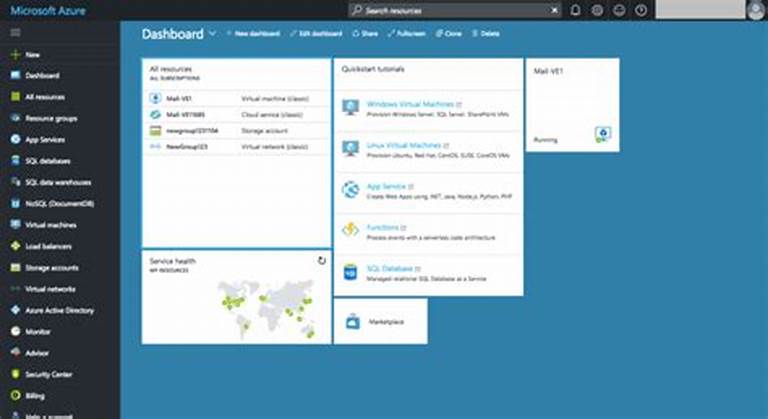Screen dimensions: 768x419
Task: Collapse the sidebar hamburger menu
Action: point(15,32)
